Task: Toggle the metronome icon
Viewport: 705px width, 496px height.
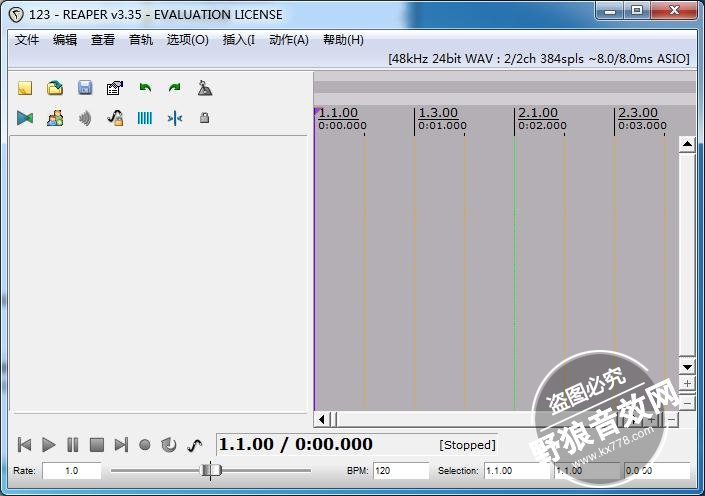Action: (205, 88)
